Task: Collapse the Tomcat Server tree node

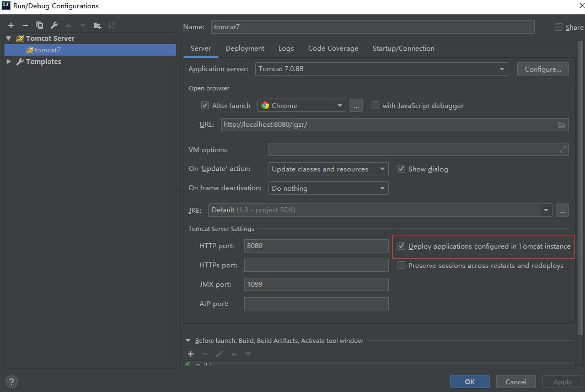Action: (9, 39)
